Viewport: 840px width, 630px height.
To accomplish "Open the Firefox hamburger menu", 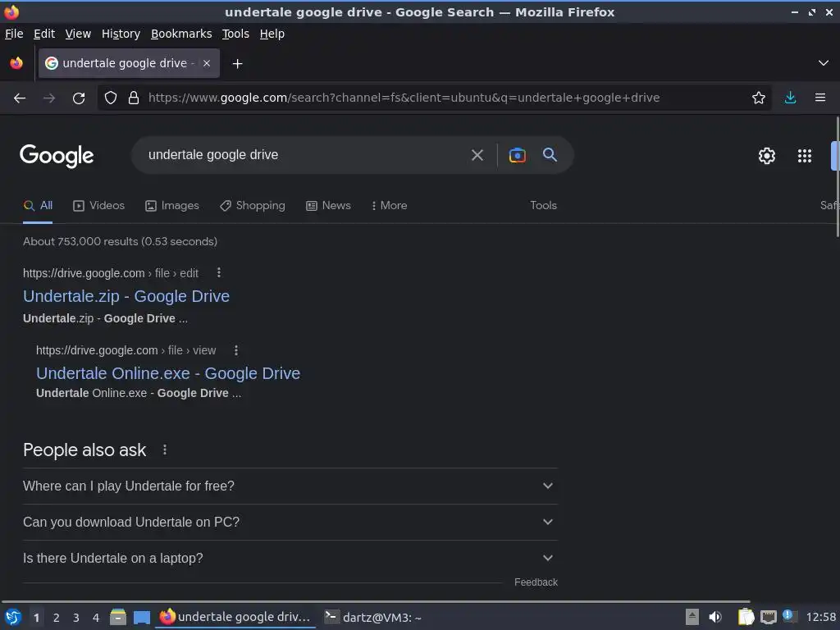I will coord(820,98).
